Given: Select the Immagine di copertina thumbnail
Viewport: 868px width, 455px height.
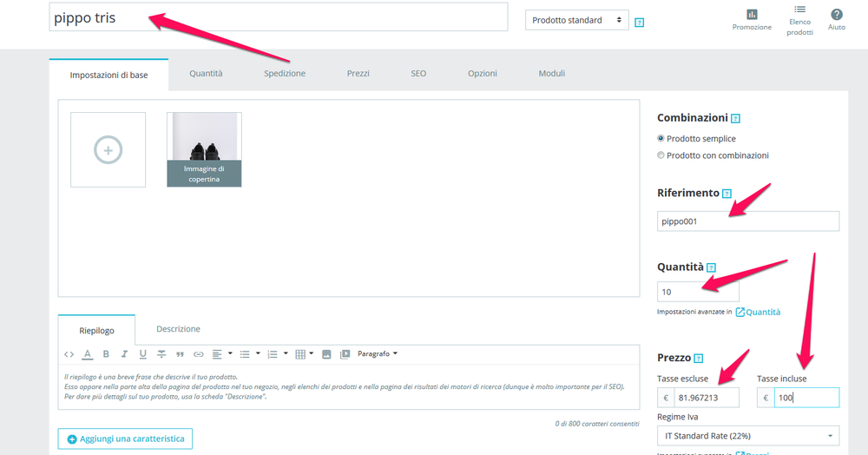Looking at the screenshot, I should [x=204, y=149].
